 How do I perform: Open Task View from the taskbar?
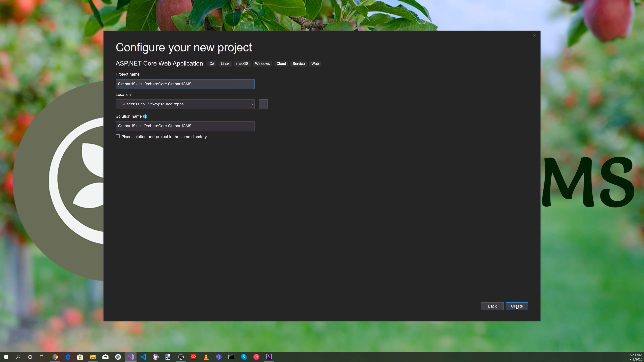pyautogui.click(x=42, y=357)
